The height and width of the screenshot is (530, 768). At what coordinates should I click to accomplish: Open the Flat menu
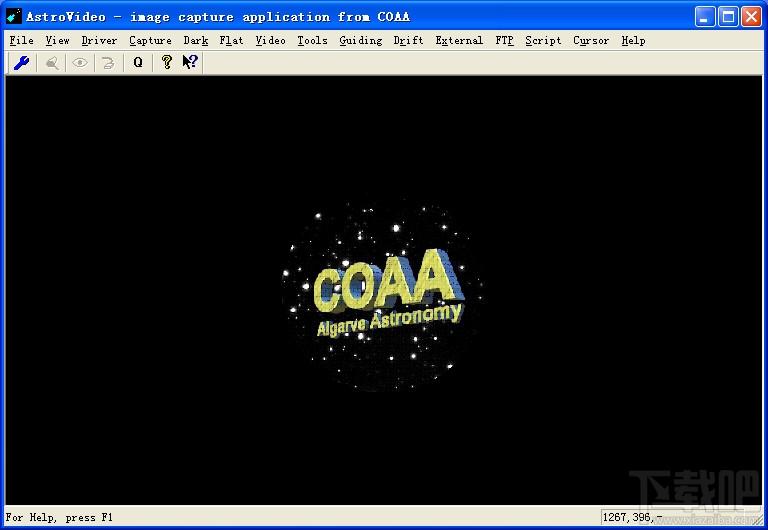[231, 41]
